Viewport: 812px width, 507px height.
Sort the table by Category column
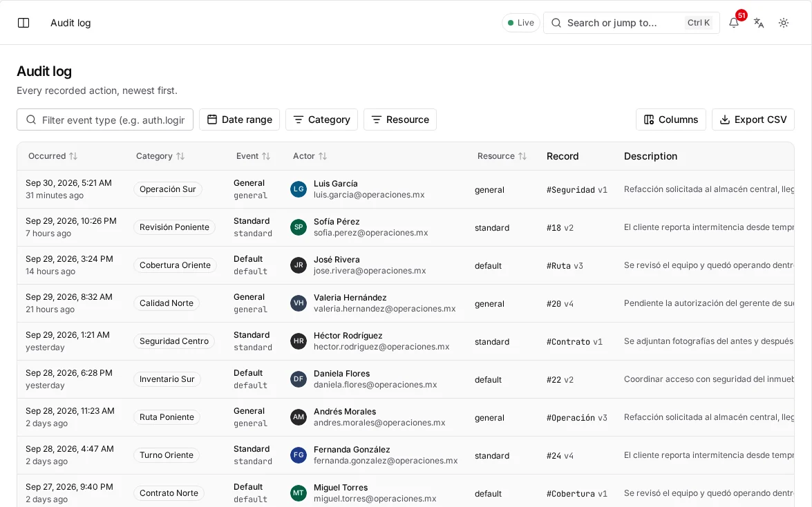tap(160, 156)
